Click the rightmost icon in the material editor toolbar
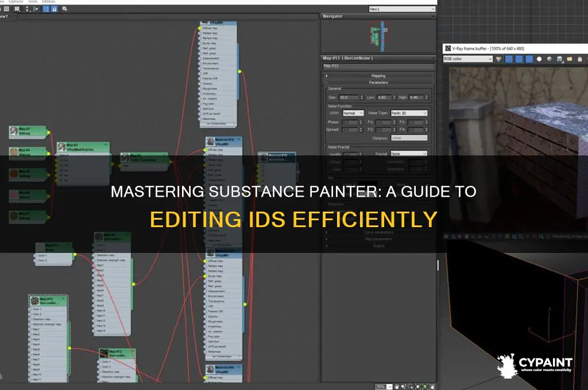588x390 pixels. [64, 9]
